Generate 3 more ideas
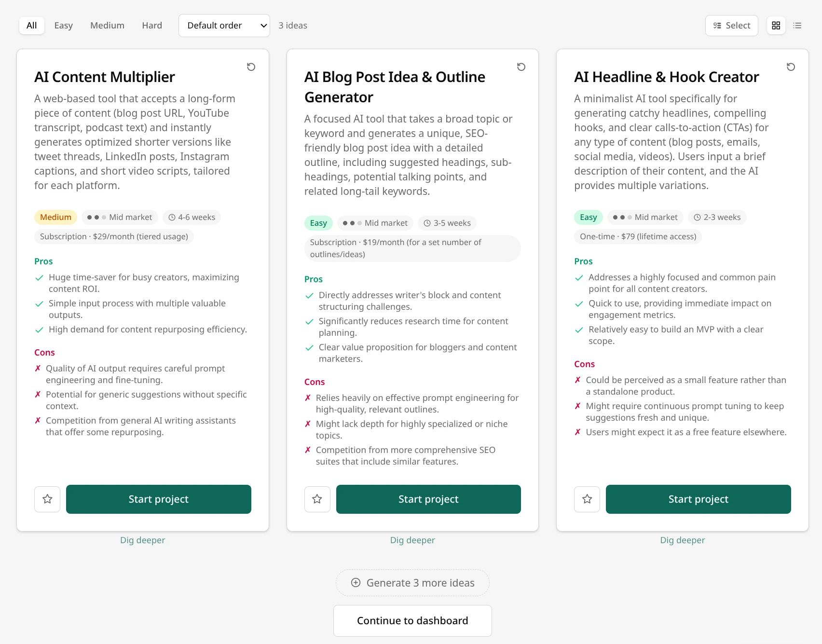 tap(412, 582)
